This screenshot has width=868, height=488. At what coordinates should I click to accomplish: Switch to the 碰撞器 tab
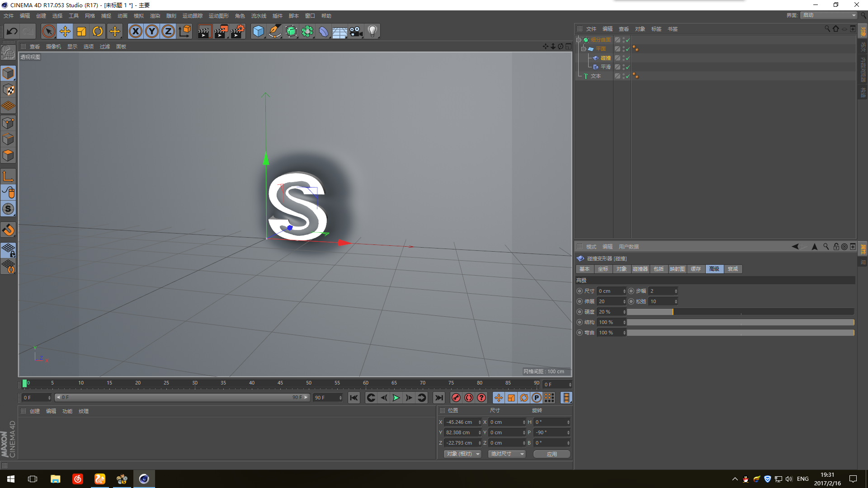click(x=640, y=269)
